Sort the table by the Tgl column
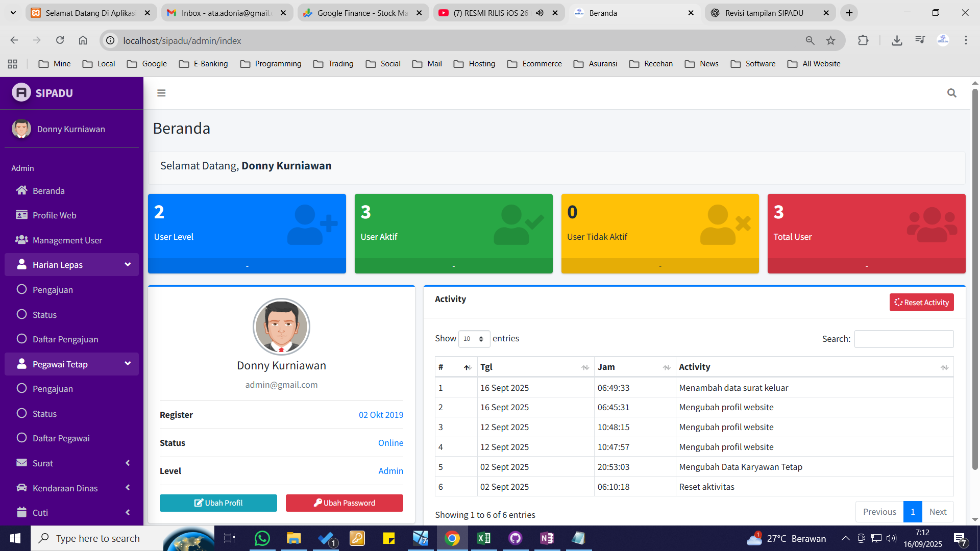The image size is (980, 551). coord(535,367)
